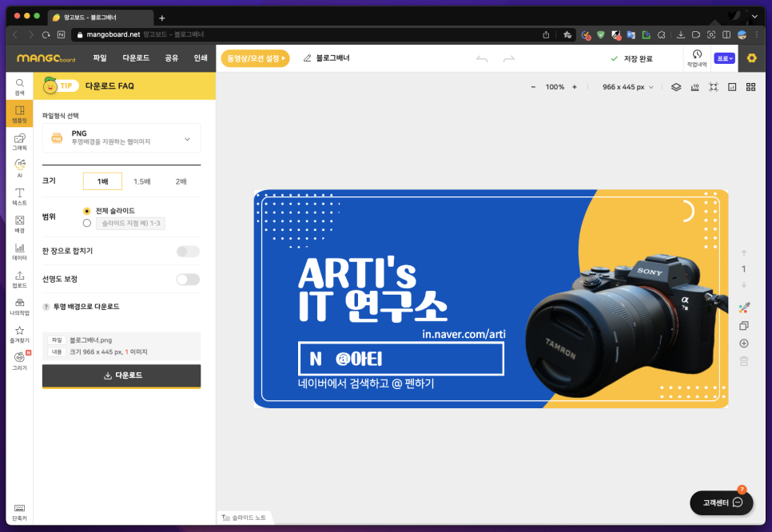Choose the 1배 size option
772x532 pixels.
tap(102, 181)
